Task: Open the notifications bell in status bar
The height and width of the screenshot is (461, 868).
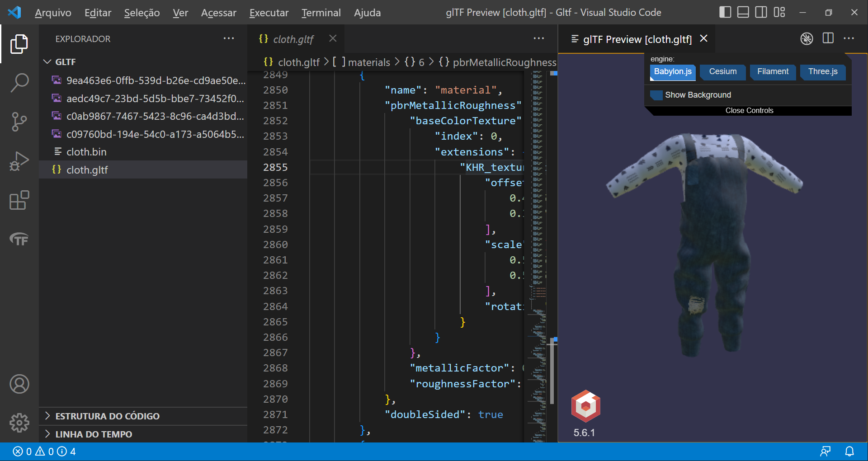Action: tap(849, 451)
